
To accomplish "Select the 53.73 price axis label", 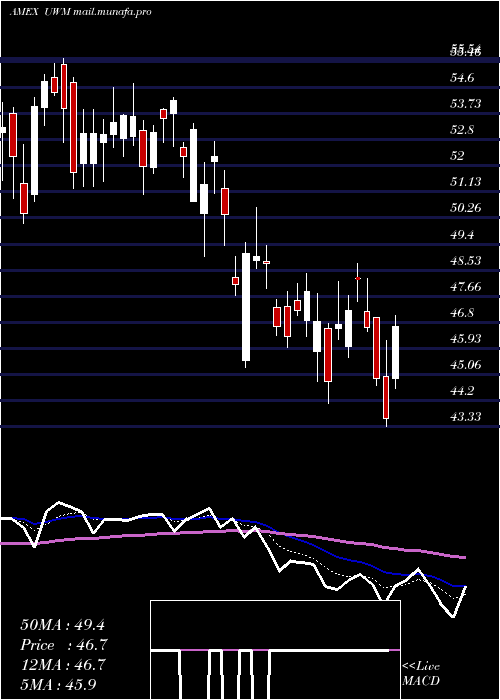I will click(x=467, y=104).
